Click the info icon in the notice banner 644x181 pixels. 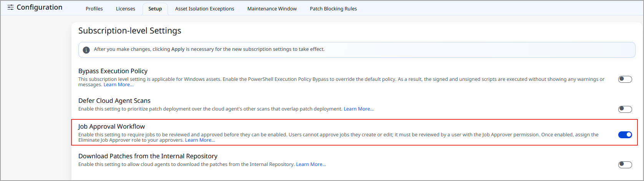86,50
